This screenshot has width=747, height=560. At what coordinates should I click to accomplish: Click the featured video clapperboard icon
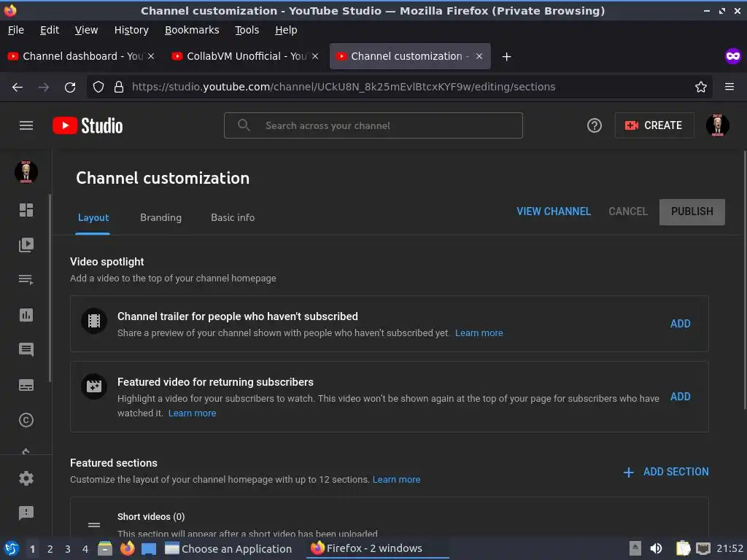pos(94,386)
